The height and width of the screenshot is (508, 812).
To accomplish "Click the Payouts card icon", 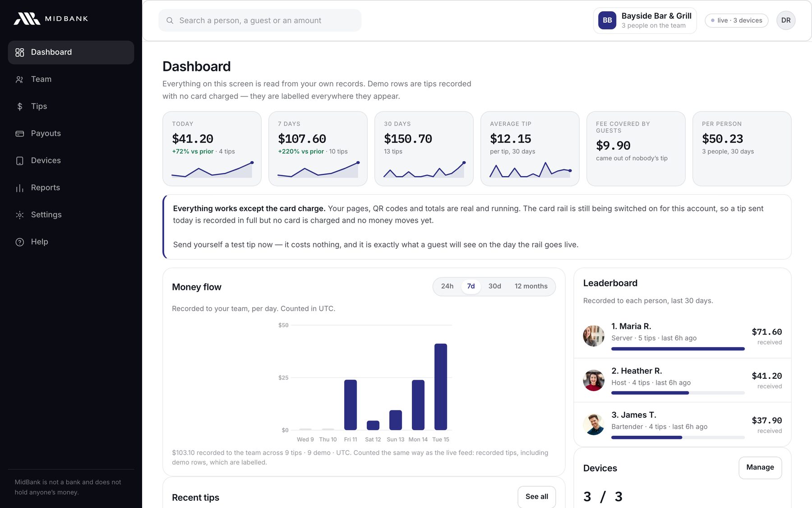I will click(19, 134).
